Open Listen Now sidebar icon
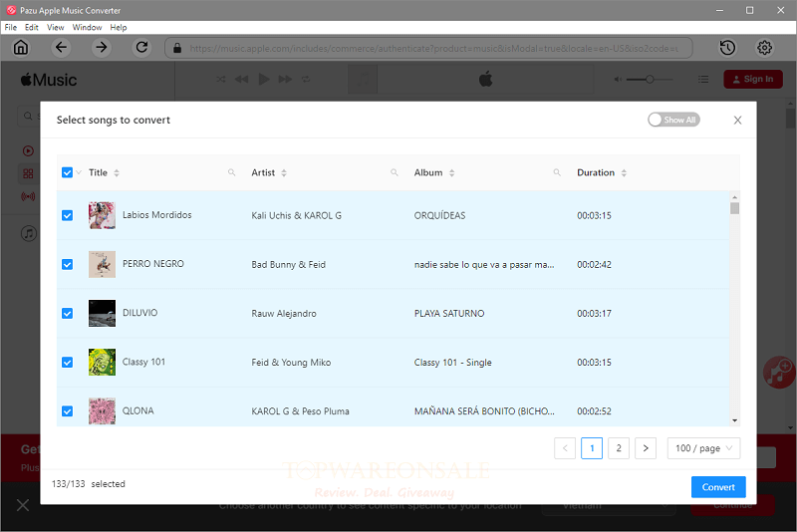The image size is (797, 532). coord(28,150)
